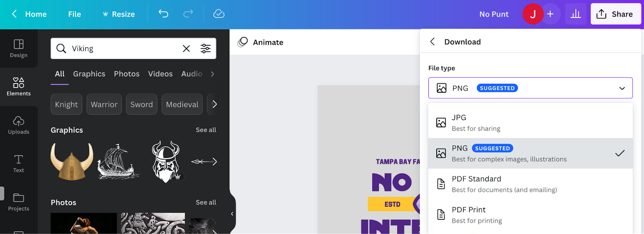Clear the Viking search with X
Screen dimensions: 644x234
186,49
